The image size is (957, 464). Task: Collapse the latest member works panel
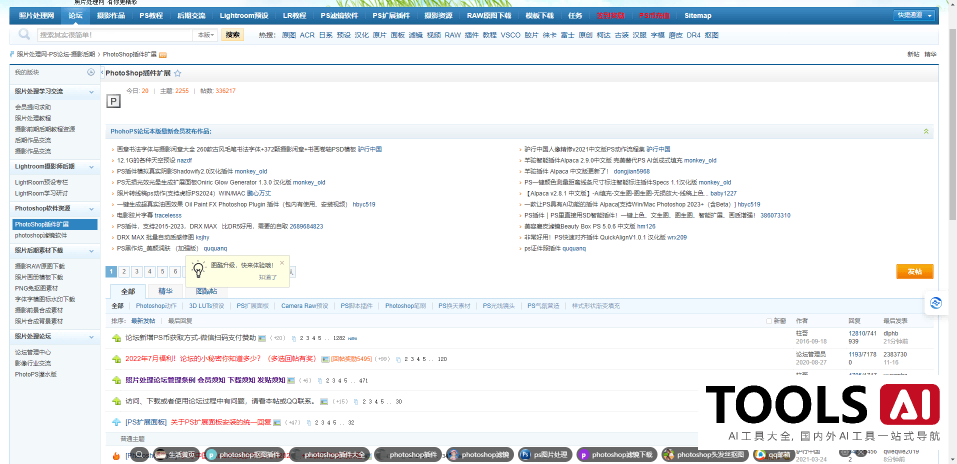coord(926,131)
